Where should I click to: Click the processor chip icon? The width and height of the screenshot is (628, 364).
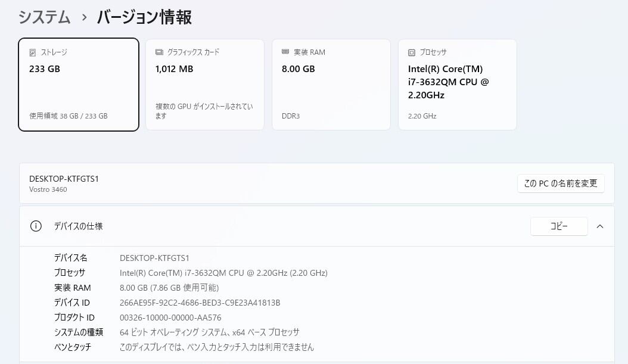pos(412,52)
